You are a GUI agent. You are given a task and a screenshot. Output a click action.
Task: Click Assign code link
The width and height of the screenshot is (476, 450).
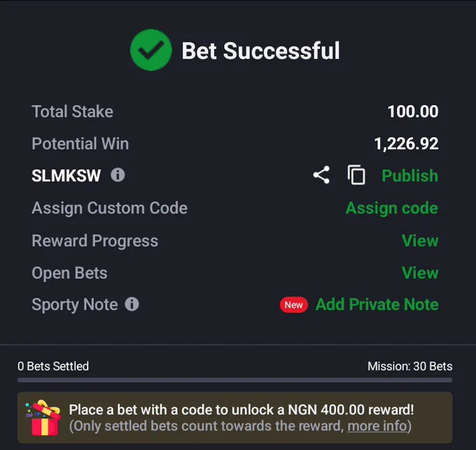point(392,208)
